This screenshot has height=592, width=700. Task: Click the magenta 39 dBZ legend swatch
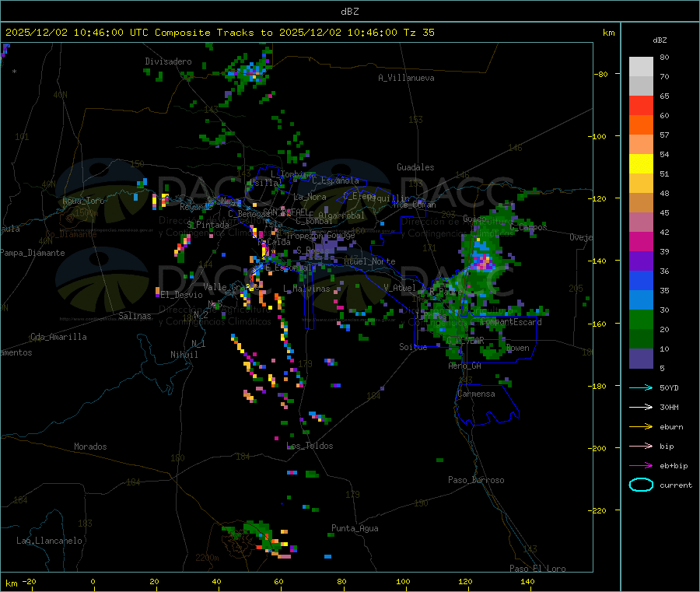641,241
